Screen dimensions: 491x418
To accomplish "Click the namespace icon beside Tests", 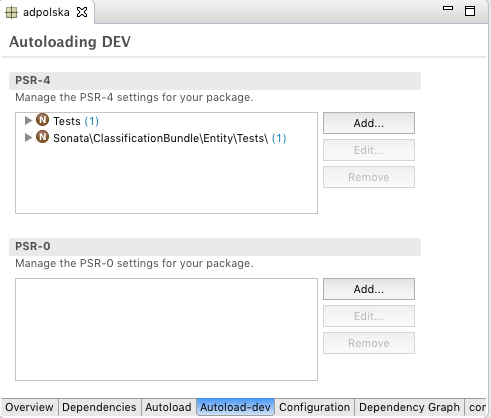I will coord(42,120).
